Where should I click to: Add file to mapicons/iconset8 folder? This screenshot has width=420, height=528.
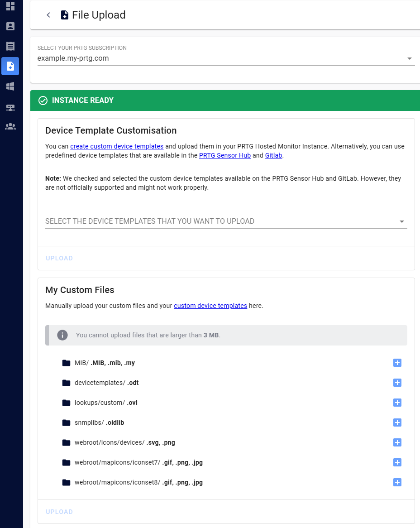(x=397, y=482)
